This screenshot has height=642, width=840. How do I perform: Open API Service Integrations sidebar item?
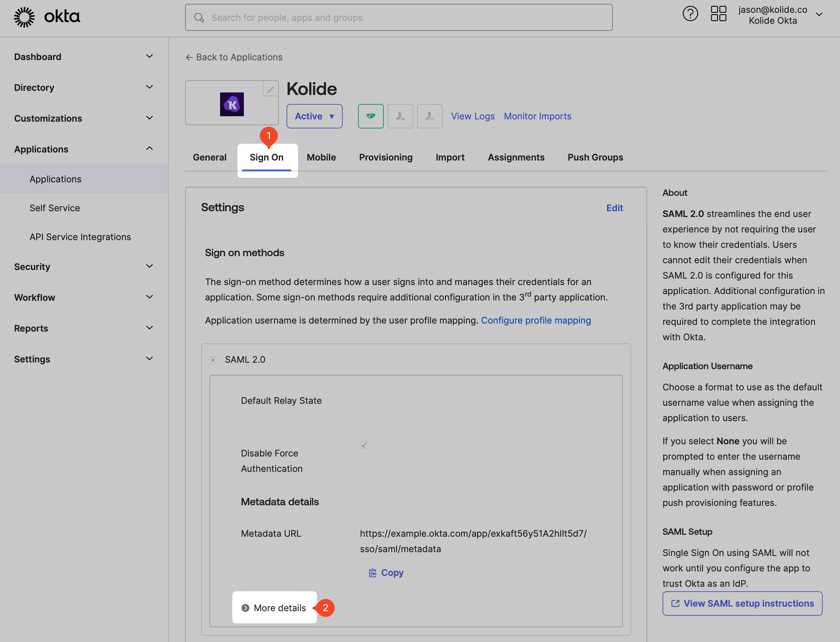coord(80,237)
